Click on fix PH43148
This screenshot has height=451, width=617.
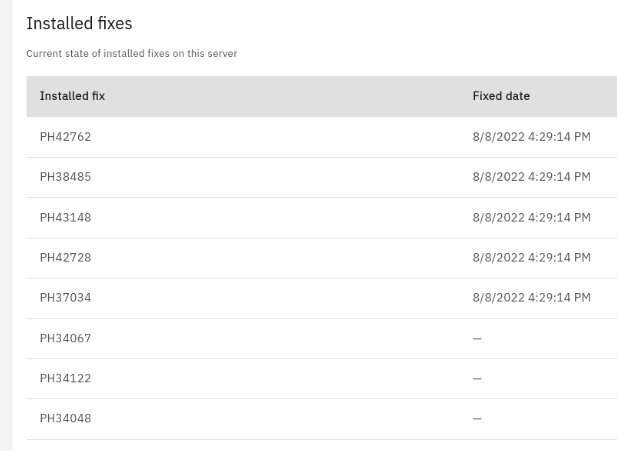click(x=65, y=217)
